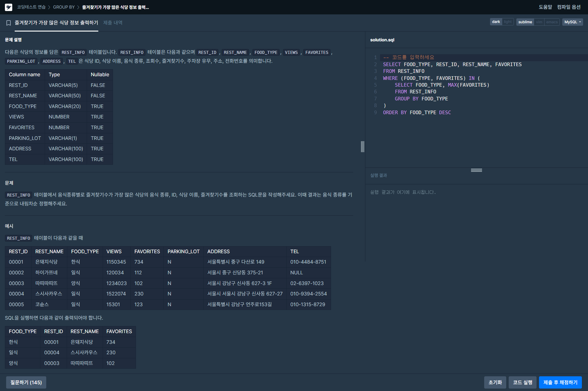Image resolution: width=588 pixels, height=391 pixels.
Task: Open the GROUP BY breadcrumb link
Action: 64,7
